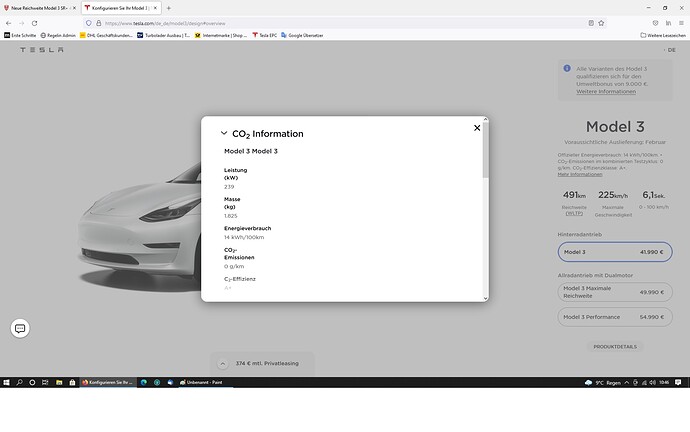Open Microsoft Store from taskbar

(x=72, y=382)
